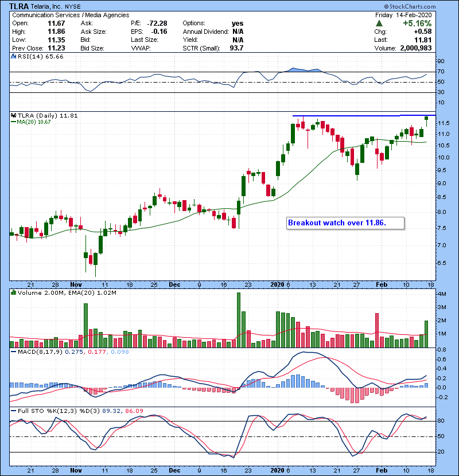Click the red MACD signal value 0.177
Image resolution: width=459 pixels, height=476 pixels.
click(x=97, y=352)
